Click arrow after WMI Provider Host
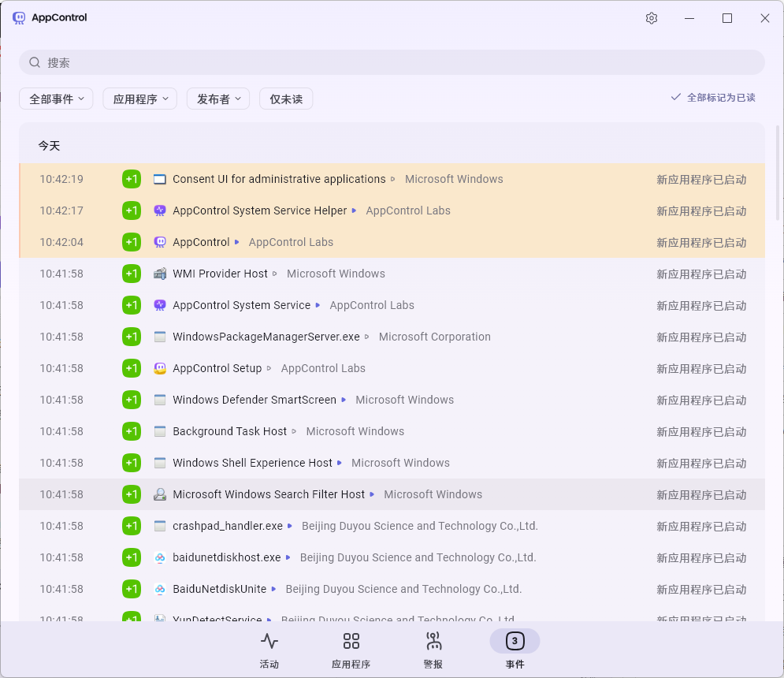Image resolution: width=784 pixels, height=678 pixels. [274, 274]
